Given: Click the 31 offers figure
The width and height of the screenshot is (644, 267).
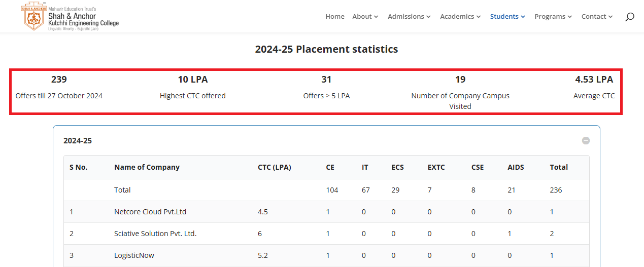Looking at the screenshot, I should tap(326, 80).
